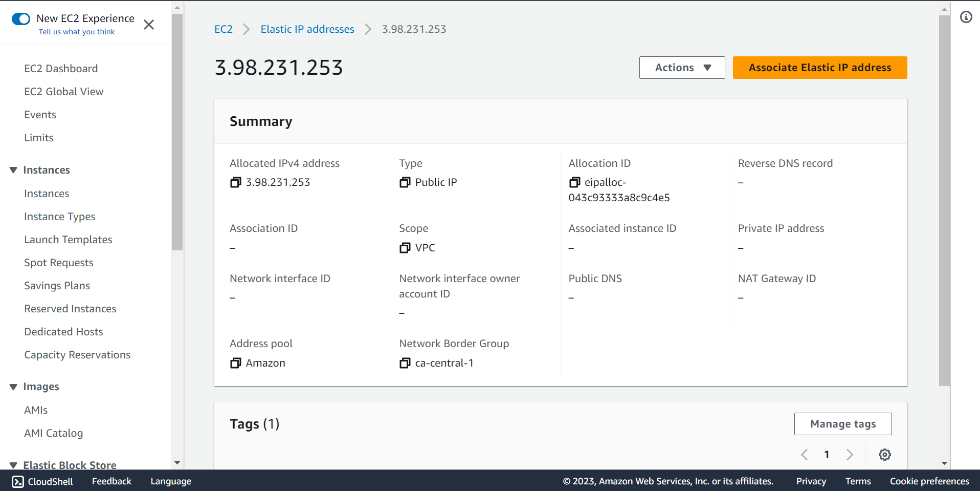Click the sidebar scrollbar thumb

(x=177, y=132)
